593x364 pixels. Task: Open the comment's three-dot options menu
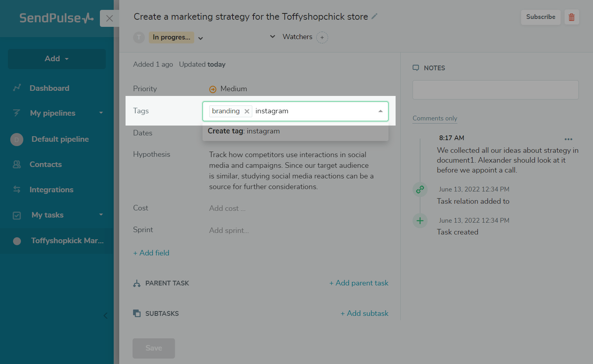pos(568,139)
